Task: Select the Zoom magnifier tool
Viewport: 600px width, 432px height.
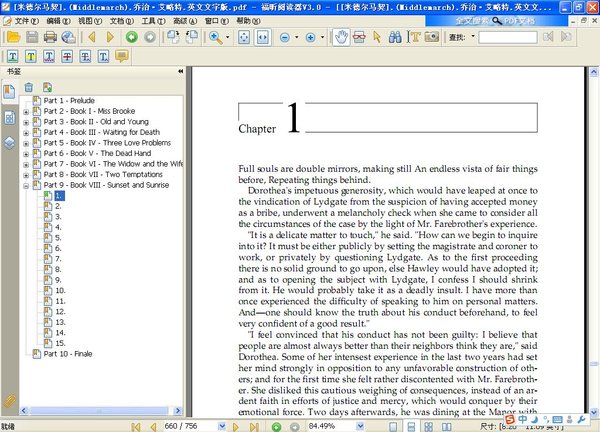Action: [215, 37]
